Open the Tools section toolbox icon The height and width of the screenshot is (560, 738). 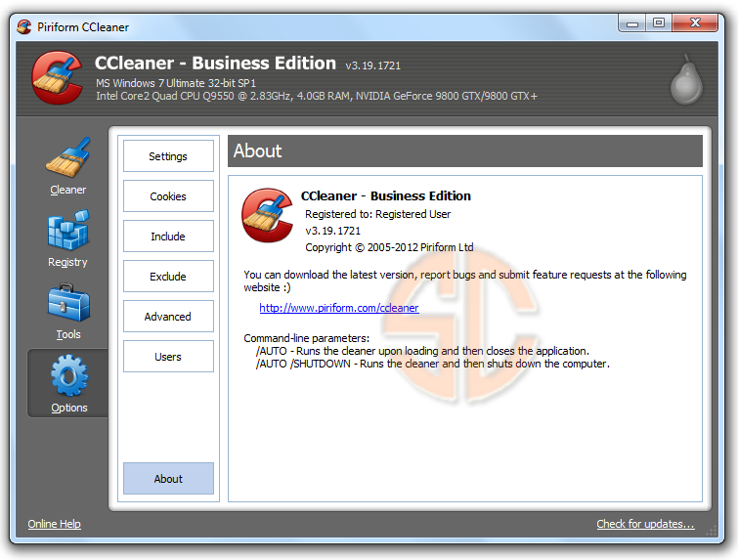(x=68, y=303)
